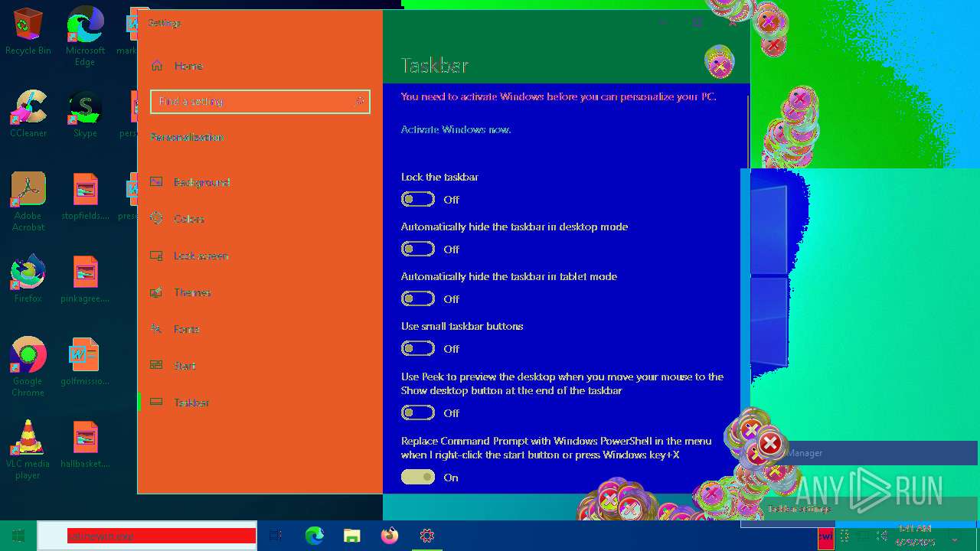
Task: Open Themes settings page
Action: 260,292
